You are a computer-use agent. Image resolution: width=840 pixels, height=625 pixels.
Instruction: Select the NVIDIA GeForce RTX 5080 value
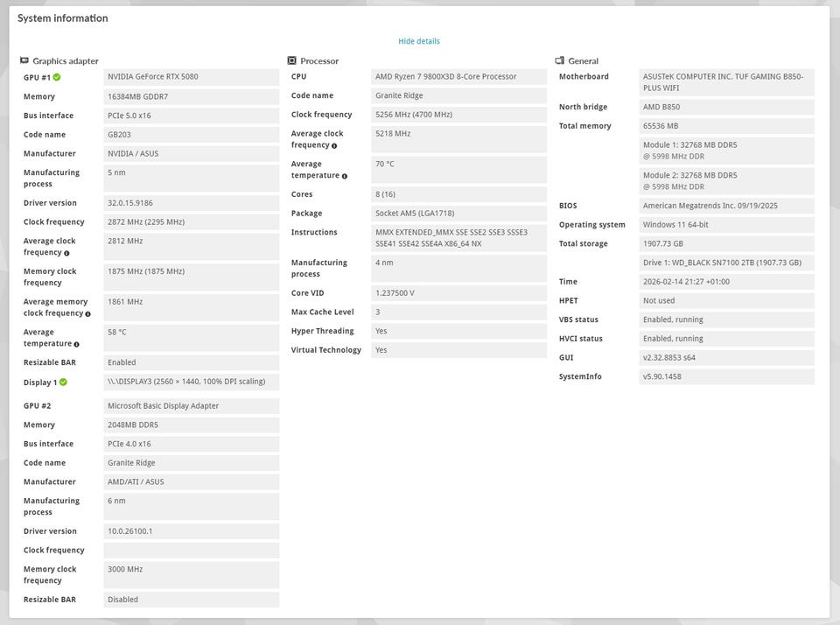pos(192,77)
